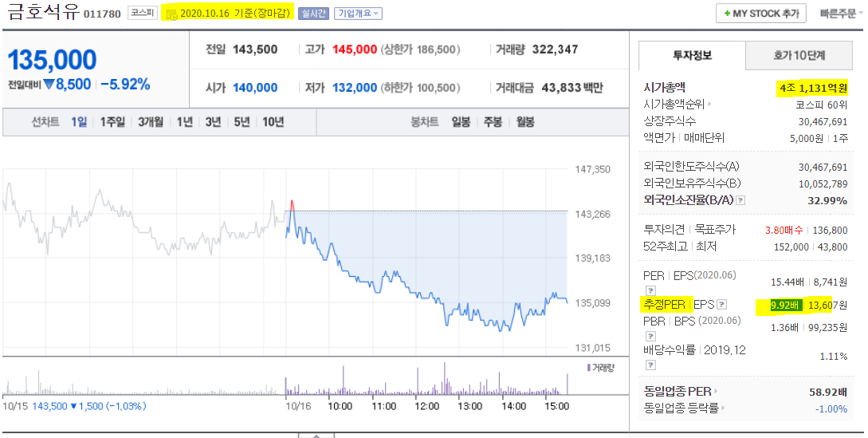This screenshot has width=868, height=438.
Task: Click the 거래량 volume legend label
Action: [x=601, y=368]
